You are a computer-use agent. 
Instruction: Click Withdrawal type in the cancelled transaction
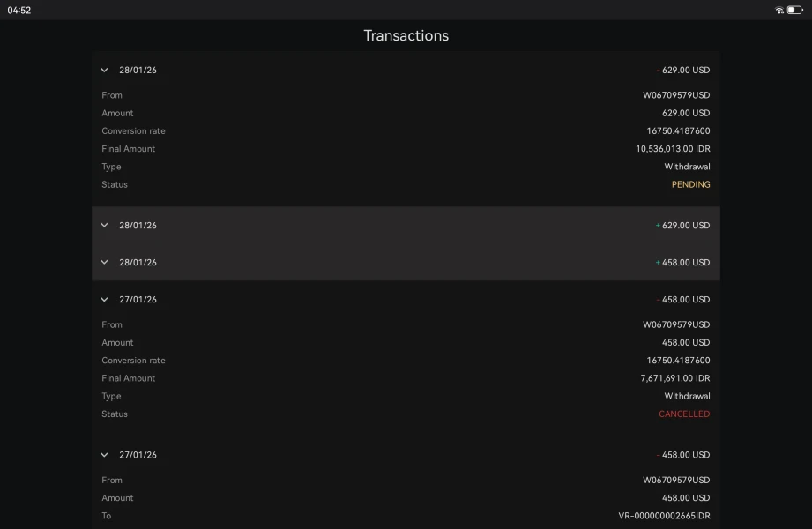687,397
